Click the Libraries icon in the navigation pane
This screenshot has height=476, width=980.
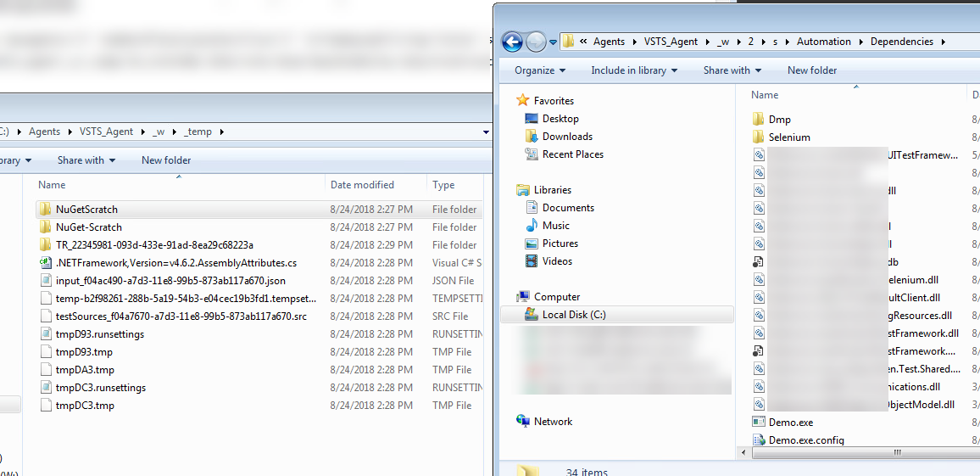tap(523, 189)
